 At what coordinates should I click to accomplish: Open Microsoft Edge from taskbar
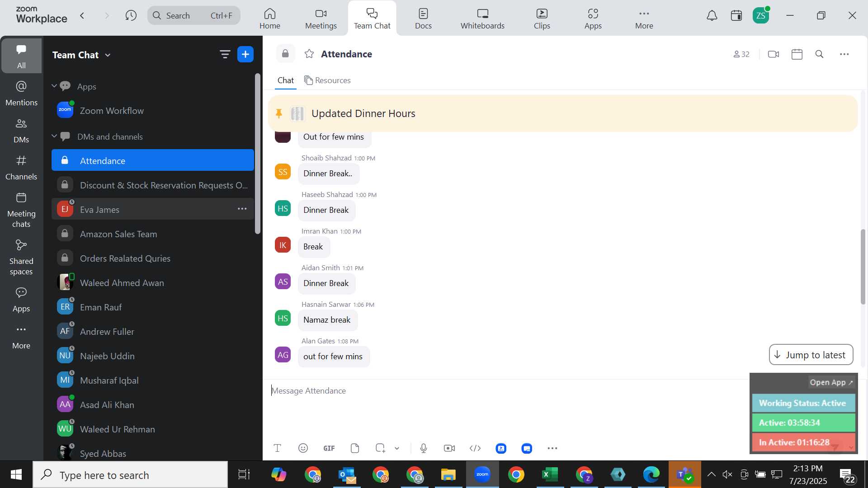click(x=652, y=474)
